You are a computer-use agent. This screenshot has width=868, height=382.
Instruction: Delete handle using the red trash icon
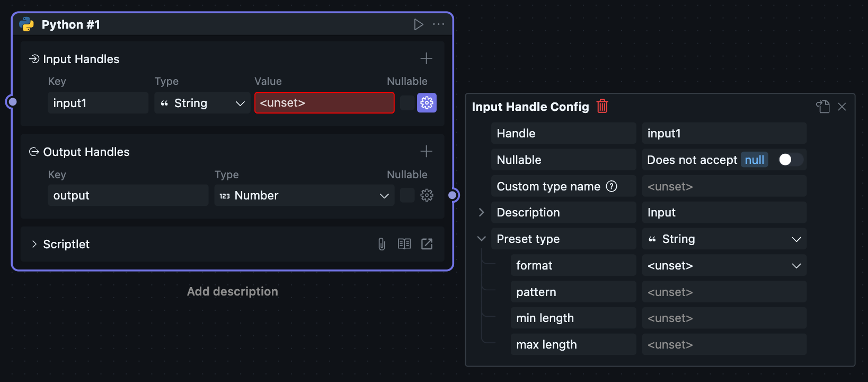(x=603, y=107)
